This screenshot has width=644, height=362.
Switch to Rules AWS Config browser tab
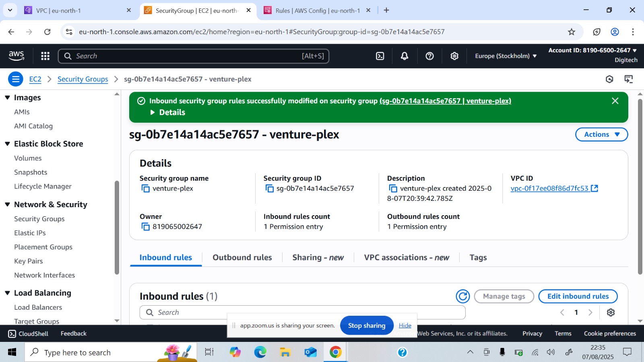[x=318, y=10]
